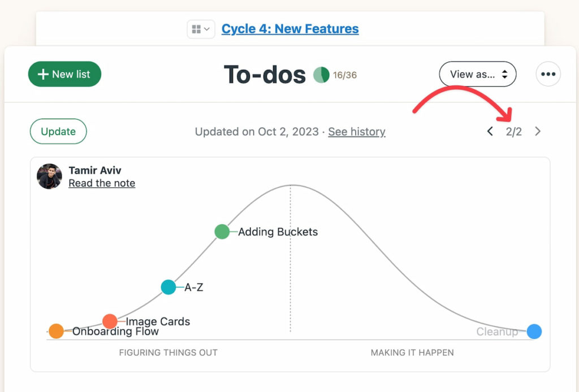Select the green Adding Buckets dot
This screenshot has width=579, height=392.
point(222,232)
